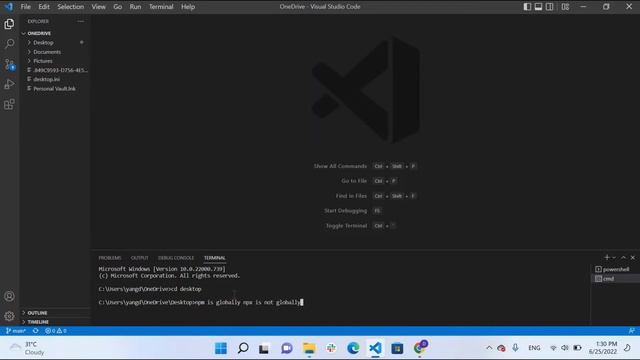Open File Explorer from the taskbar
The image size is (640, 360).
pos(309,348)
